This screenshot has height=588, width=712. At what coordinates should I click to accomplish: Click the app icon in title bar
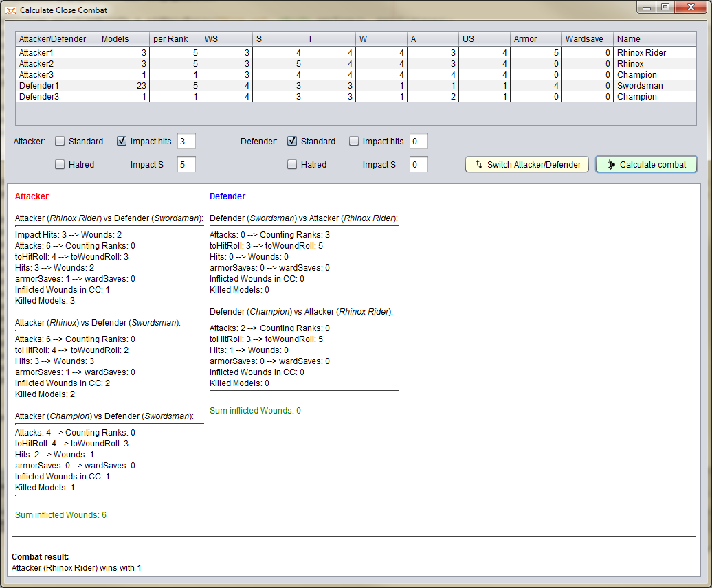tap(10, 10)
